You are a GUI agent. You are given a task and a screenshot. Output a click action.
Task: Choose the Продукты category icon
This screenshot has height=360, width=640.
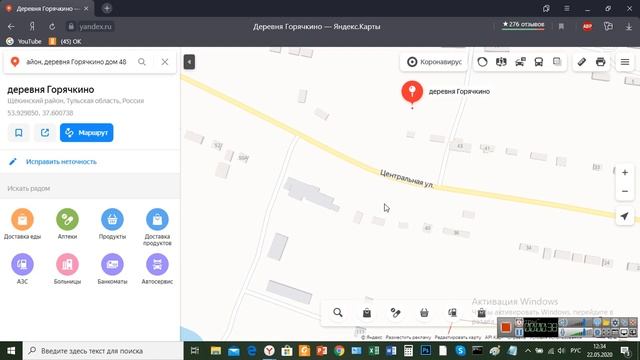[112, 220]
